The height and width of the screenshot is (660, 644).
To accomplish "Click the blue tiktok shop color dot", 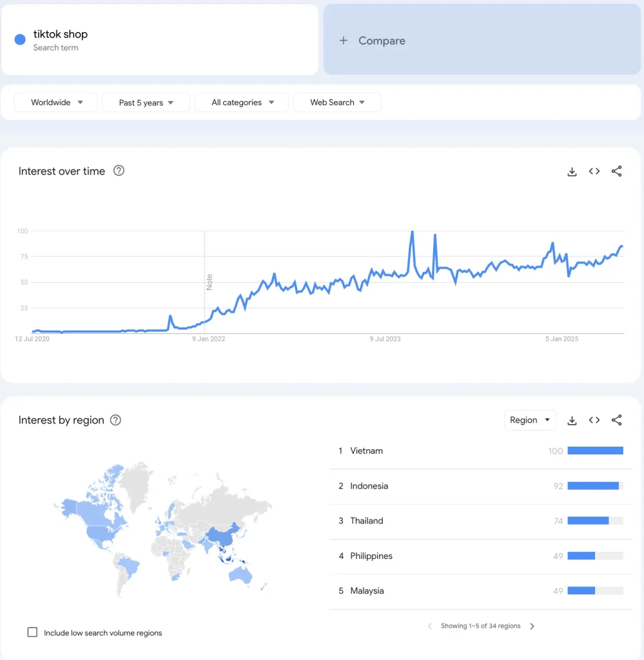I will [20, 40].
